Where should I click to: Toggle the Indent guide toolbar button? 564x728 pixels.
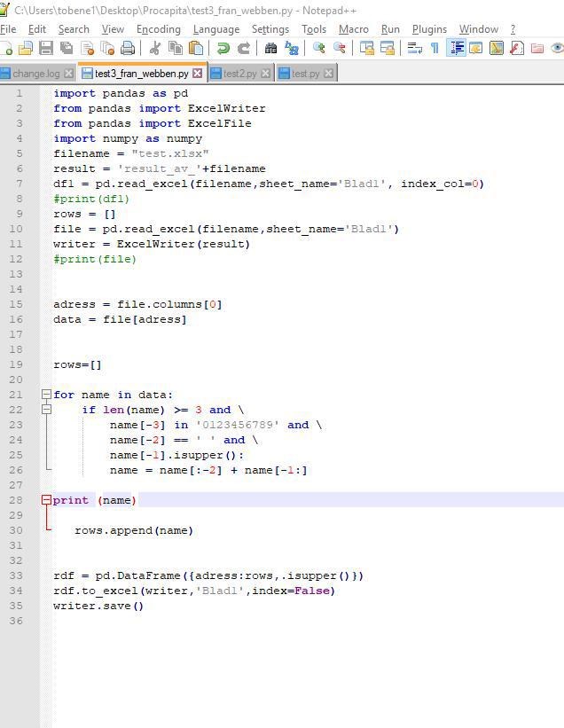456,49
